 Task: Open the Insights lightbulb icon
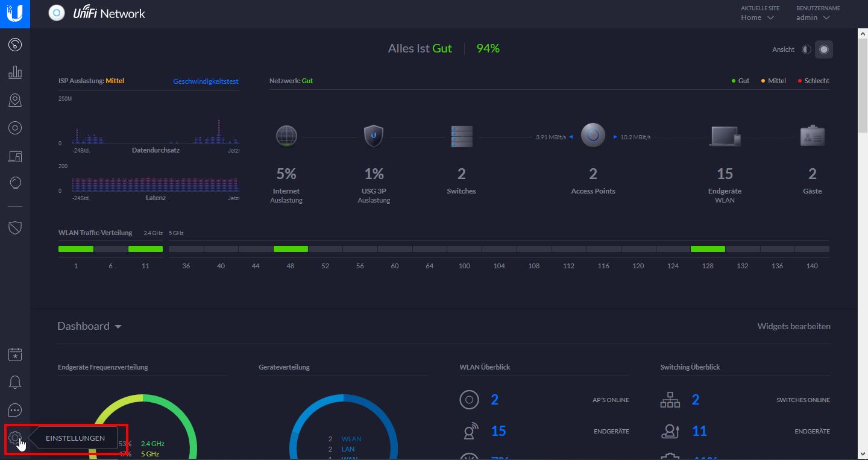point(15,183)
